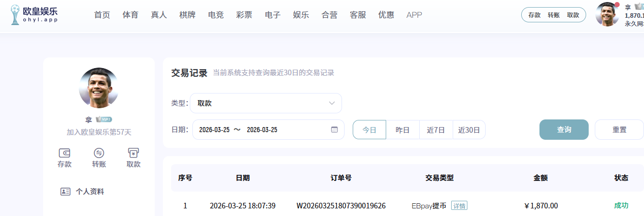Open 个人资料 from the sidebar

point(89,192)
